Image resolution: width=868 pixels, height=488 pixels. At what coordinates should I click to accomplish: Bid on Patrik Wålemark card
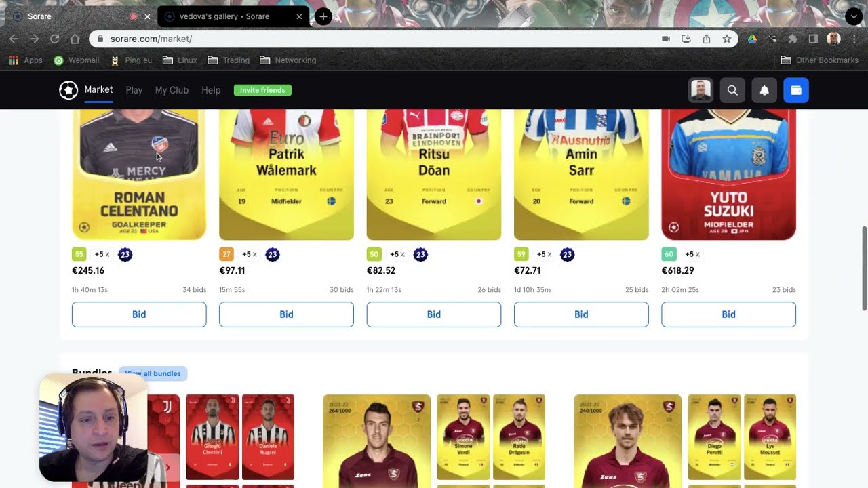[286, 314]
